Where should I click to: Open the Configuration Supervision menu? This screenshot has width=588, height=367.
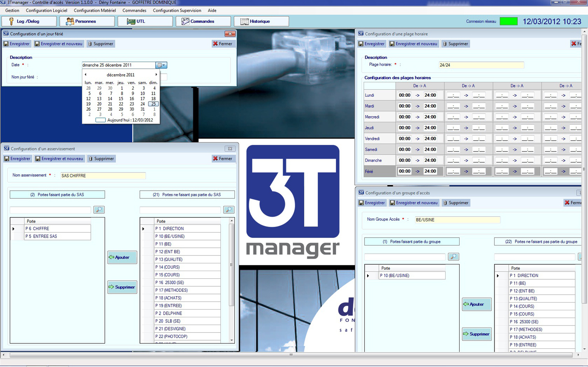(x=177, y=10)
